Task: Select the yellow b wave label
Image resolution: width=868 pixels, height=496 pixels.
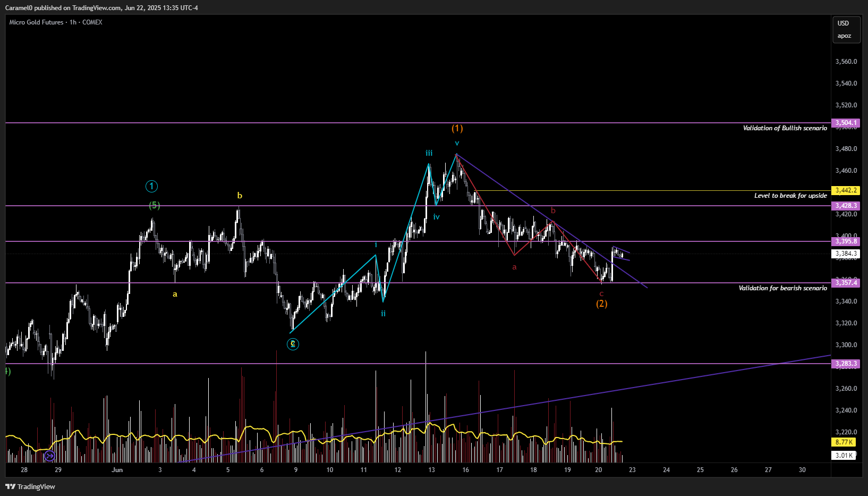Action: point(240,196)
